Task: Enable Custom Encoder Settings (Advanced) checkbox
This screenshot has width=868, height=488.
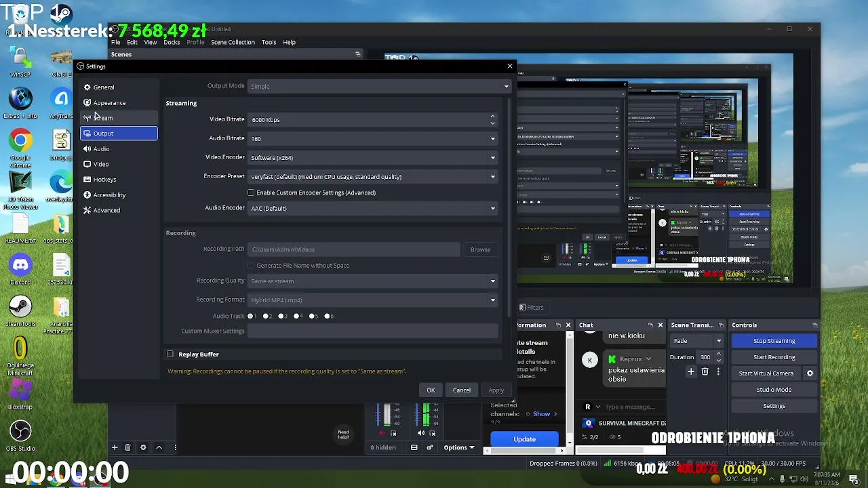Action: (251, 192)
